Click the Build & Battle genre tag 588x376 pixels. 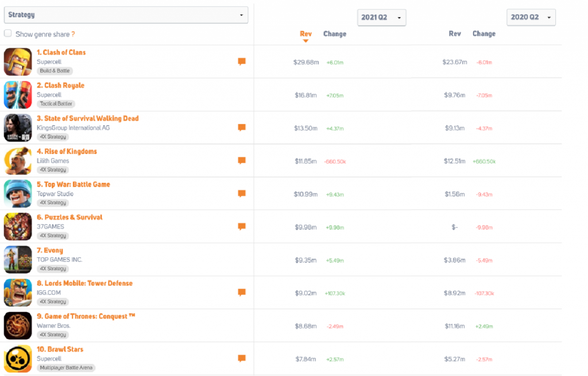pyautogui.click(x=55, y=71)
